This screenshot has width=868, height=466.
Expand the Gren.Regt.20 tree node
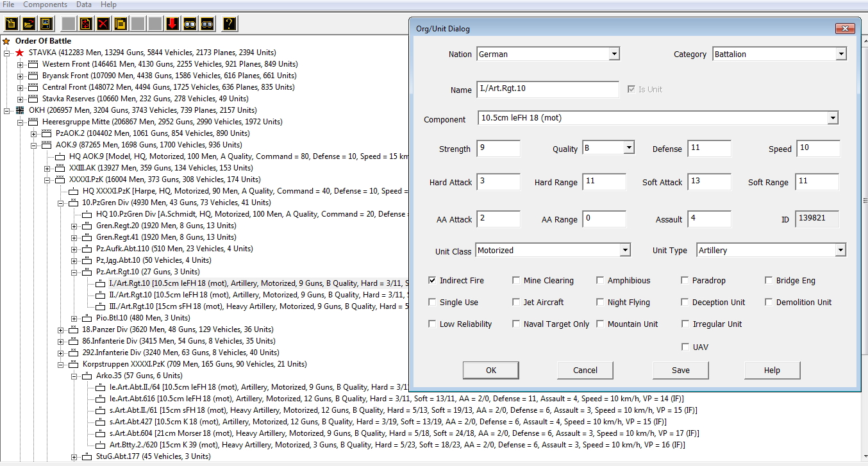tap(74, 226)
